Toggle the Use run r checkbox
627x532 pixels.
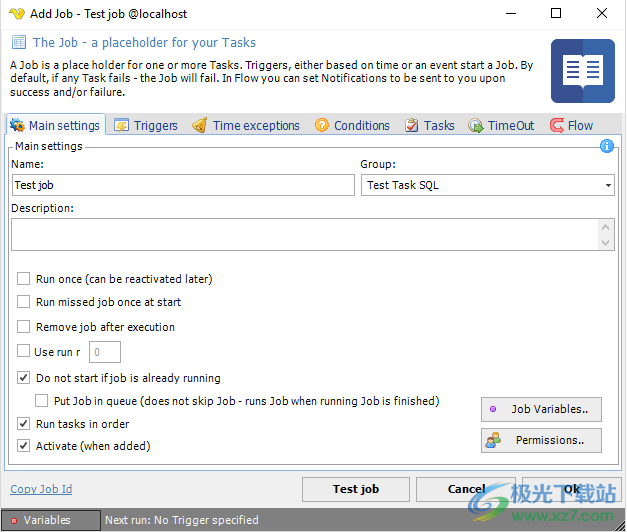(x=23, y=351)
